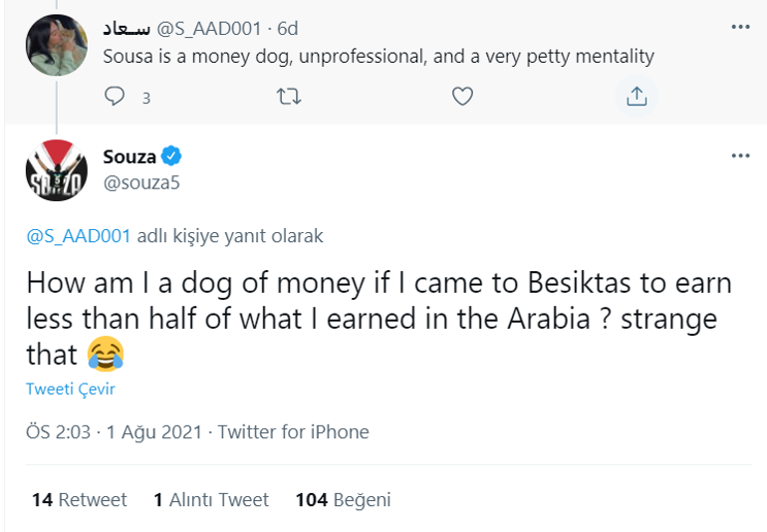Click Souza's verified badge icon
The height and width of the screenshot is (532, 767).
point(171,156)
